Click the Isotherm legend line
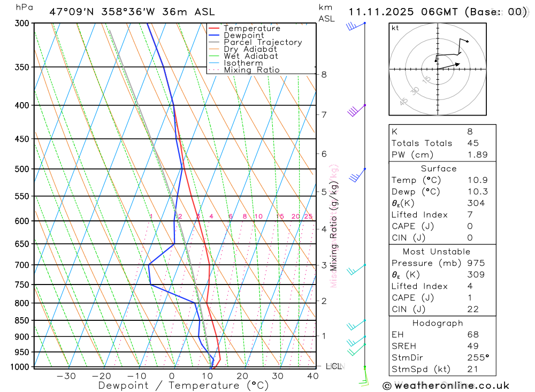The image size is (535, 392). 213,63
